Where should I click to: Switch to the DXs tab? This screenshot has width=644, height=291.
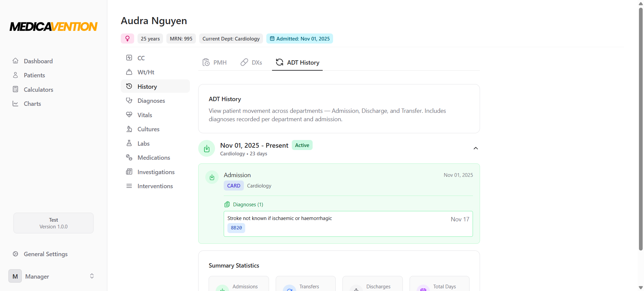(x=252, y=63)
